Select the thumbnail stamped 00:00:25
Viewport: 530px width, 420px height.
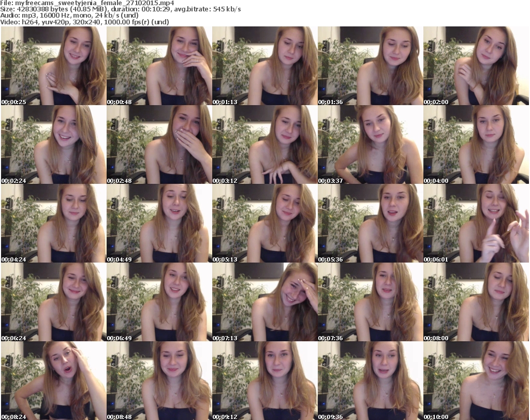[x=53, y=66]
